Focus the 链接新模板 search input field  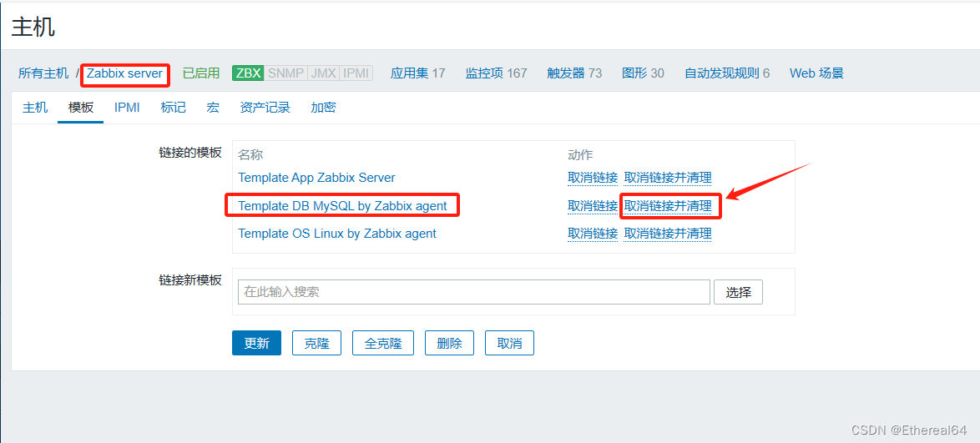[x=474, y=292]
